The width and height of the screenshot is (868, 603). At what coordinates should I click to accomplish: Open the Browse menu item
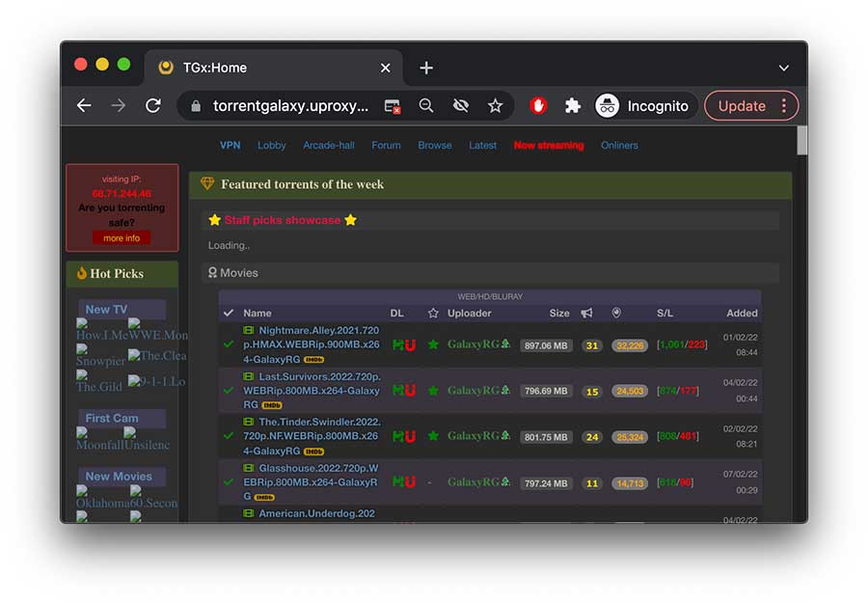pos(434,146)
